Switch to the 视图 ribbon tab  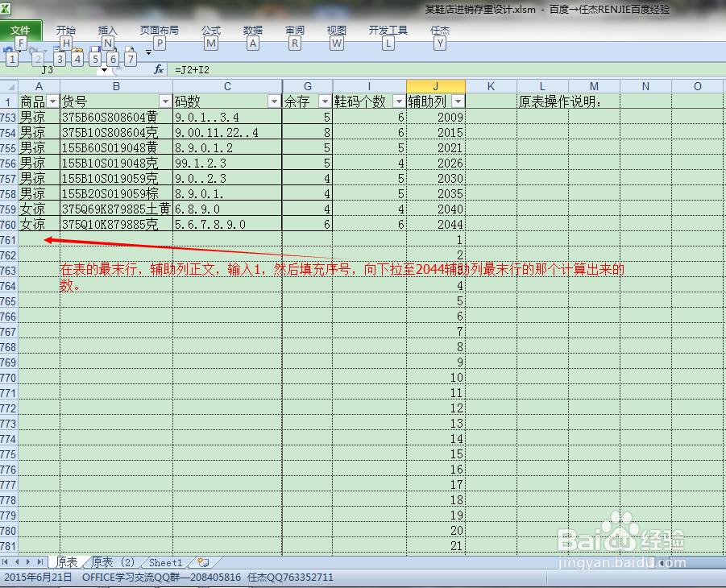337,31
